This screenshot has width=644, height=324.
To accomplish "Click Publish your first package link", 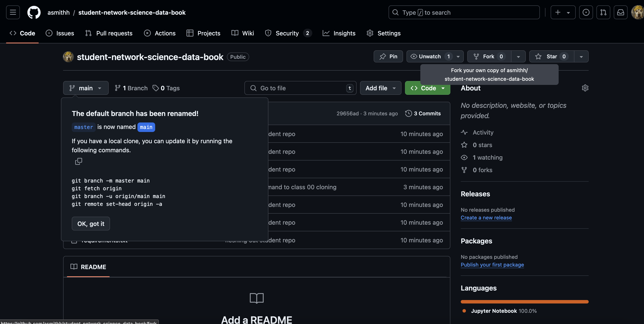I will click(492, 264).
